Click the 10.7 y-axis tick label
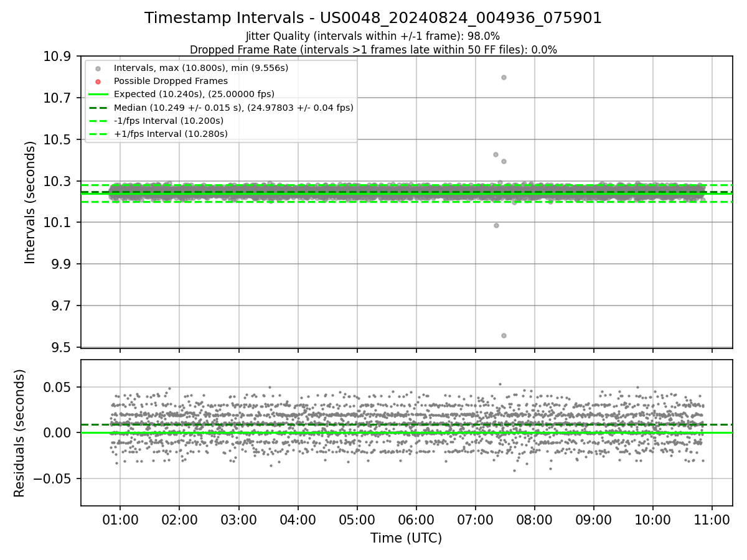Image resolution: width=747 pixels, height=560 pixels. (x=57, y=98)
